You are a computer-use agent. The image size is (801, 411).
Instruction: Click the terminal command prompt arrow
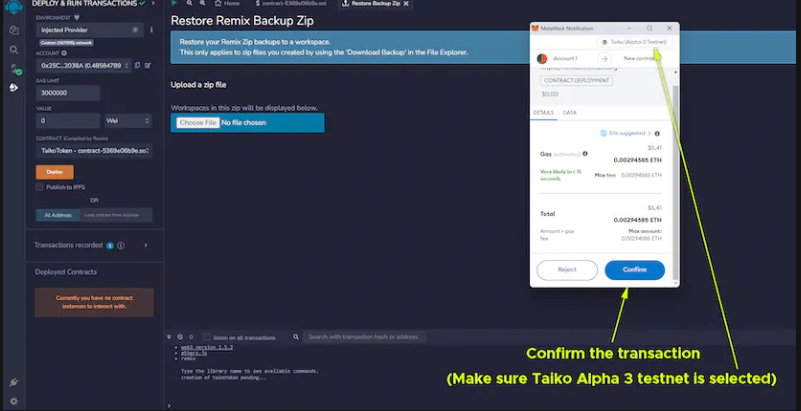169,406
